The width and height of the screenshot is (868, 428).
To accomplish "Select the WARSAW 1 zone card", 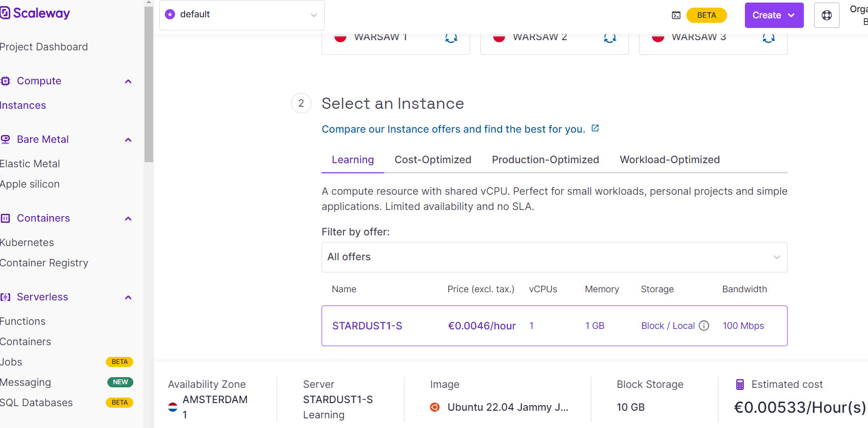I will (x=396, y=43).
